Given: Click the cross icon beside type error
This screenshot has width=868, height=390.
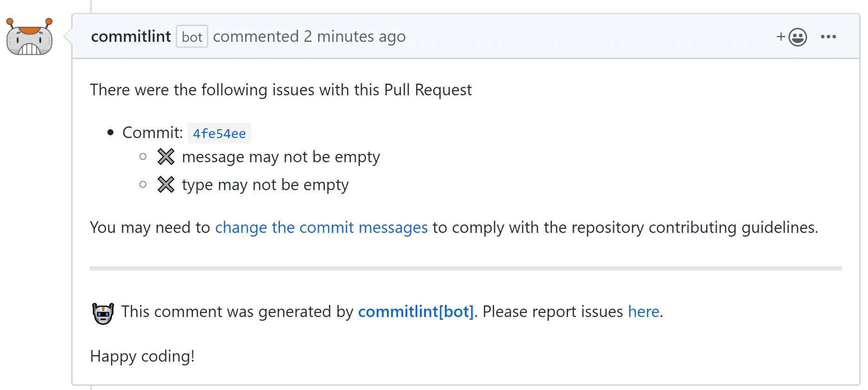Looking at the screenshot, I should (x=166, y=185).
